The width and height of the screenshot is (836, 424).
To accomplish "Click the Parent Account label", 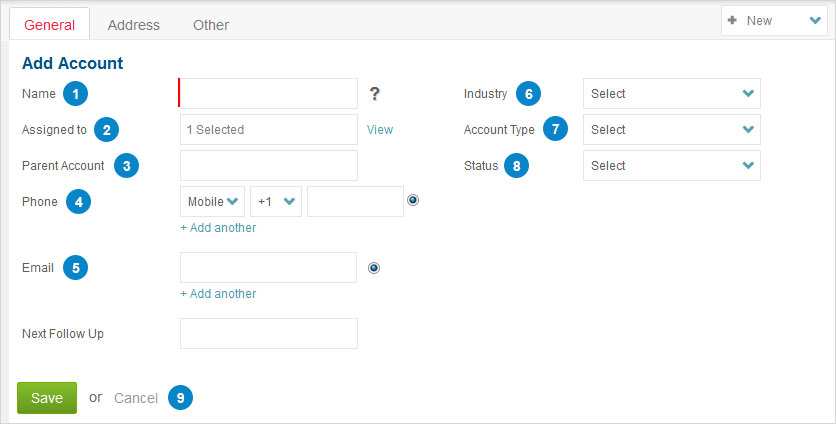I will click(x=63, y=166).
